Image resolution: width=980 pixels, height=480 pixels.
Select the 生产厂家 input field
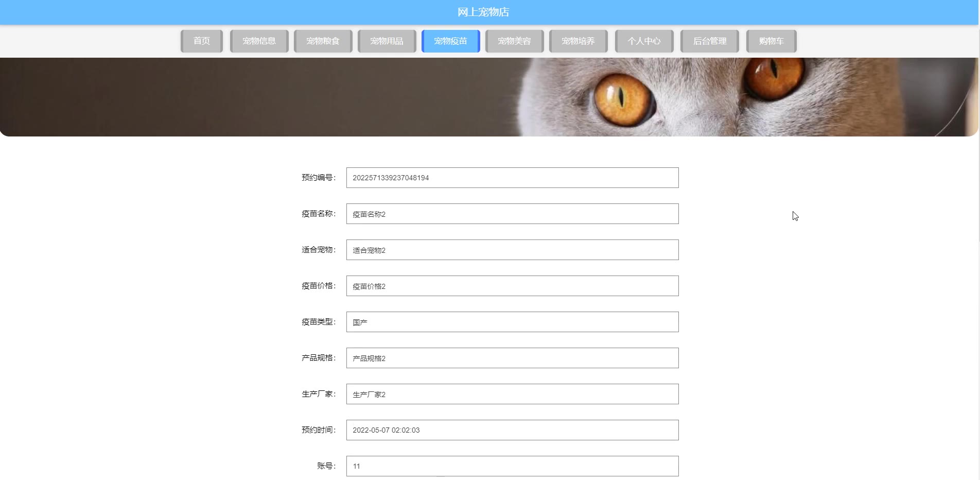[x=512, y=394]
